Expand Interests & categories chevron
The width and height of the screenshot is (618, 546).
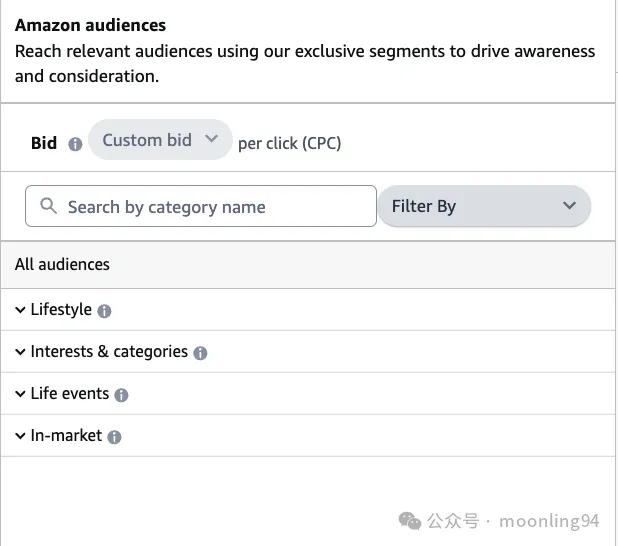point(20,352)
